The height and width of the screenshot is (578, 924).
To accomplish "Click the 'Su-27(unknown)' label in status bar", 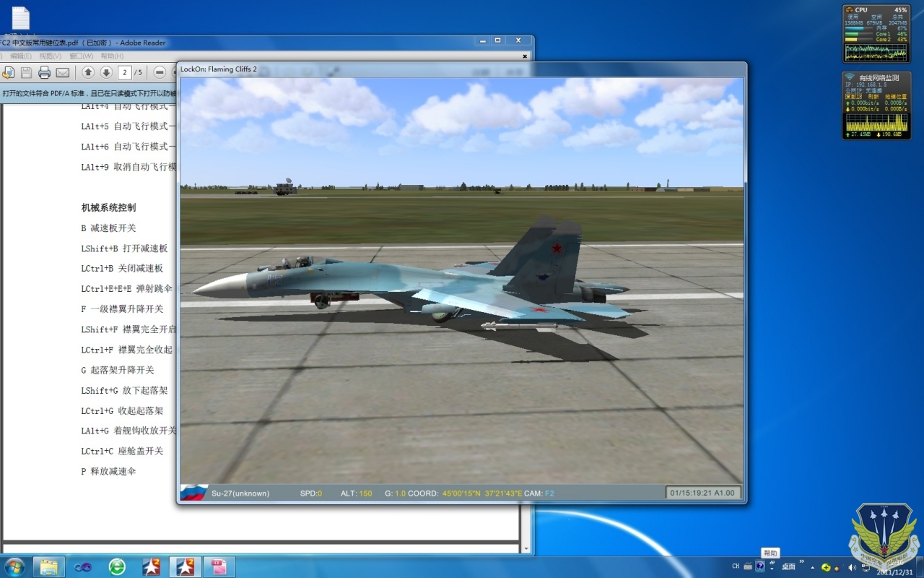I will (x=240, y=493).
